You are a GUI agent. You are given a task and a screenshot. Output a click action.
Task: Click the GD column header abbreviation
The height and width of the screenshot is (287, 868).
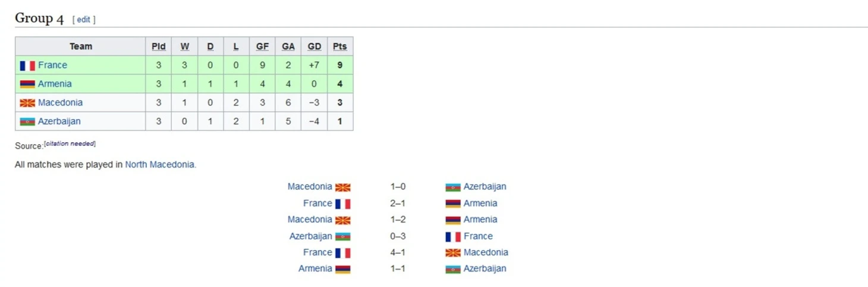[x=315, y=46]
